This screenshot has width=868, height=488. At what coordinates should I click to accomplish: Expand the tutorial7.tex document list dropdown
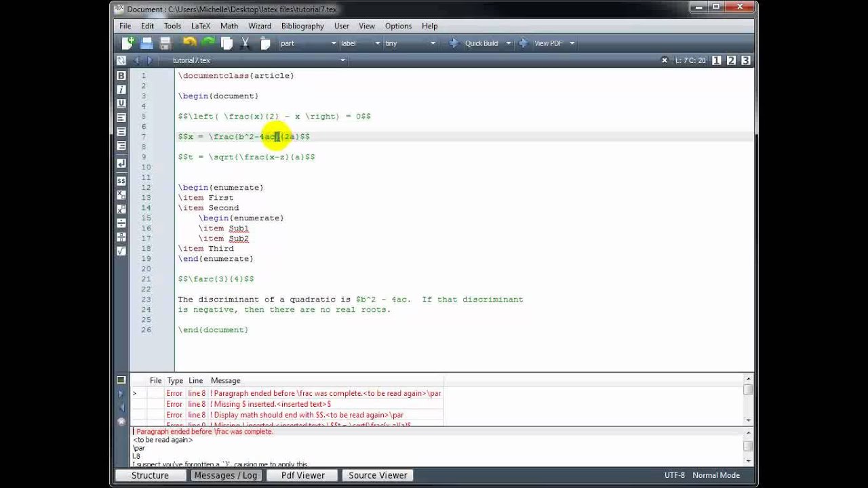click(342, 60)
